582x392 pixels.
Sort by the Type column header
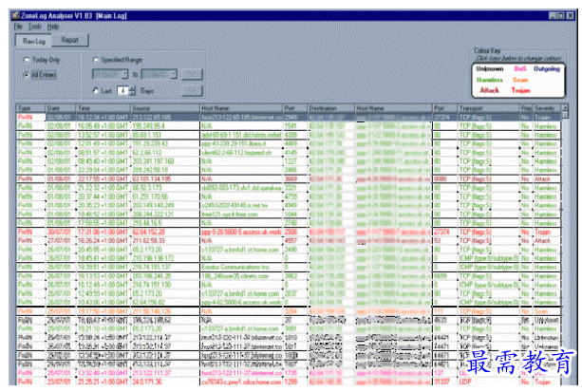(30, 108)
